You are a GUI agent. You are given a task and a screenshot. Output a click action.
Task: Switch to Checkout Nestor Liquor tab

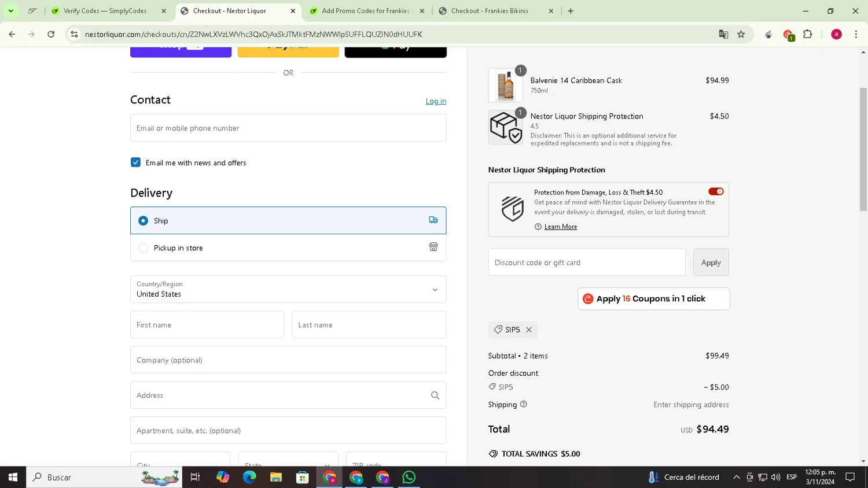(x=238, y=10)
